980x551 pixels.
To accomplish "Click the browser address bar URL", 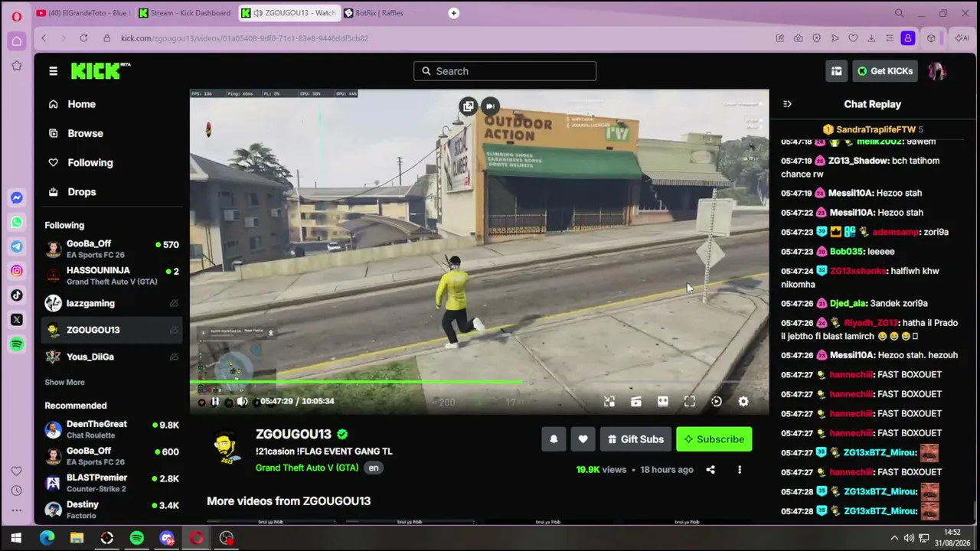I will point(244,38).
